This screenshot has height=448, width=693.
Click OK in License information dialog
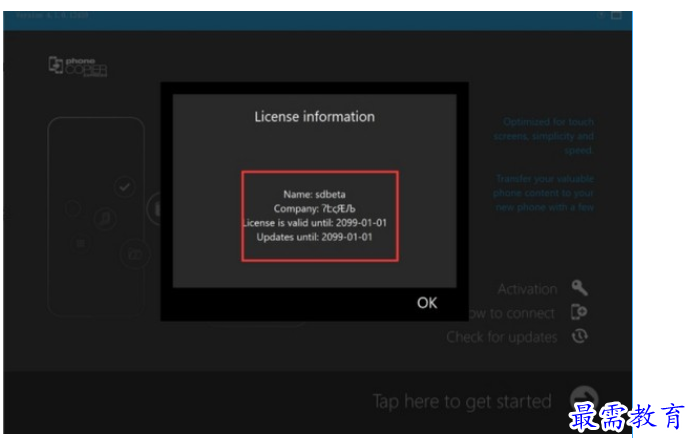tap(426, 303)
